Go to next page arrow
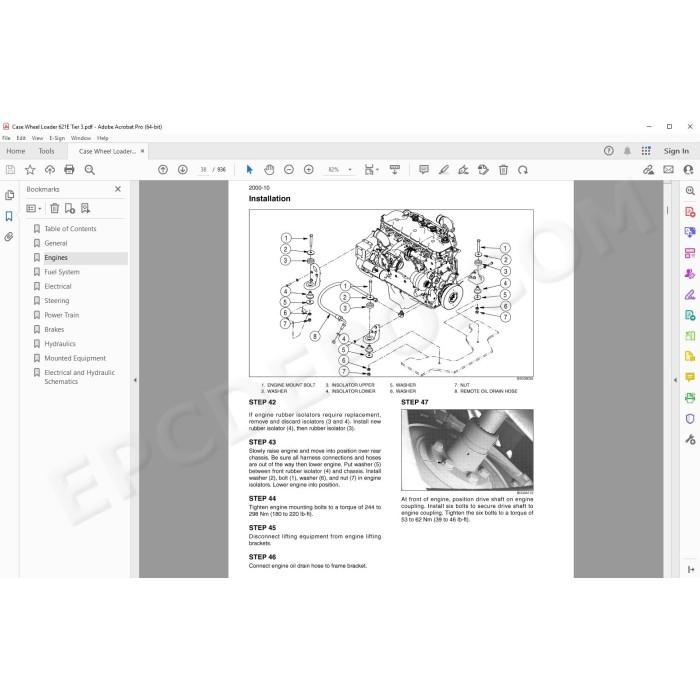Screen dimensions: 700x700 click(183, 170)
